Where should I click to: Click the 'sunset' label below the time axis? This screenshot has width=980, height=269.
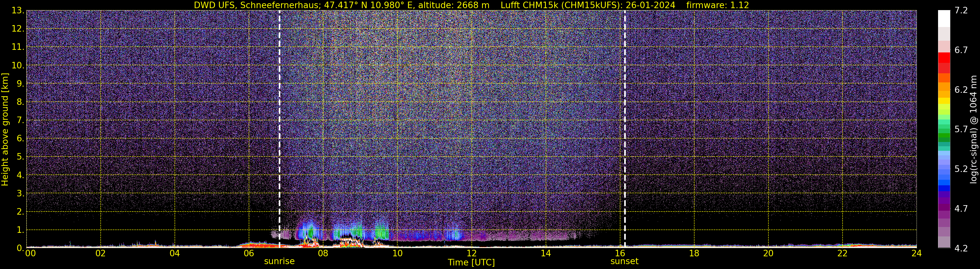coord(624,262)
